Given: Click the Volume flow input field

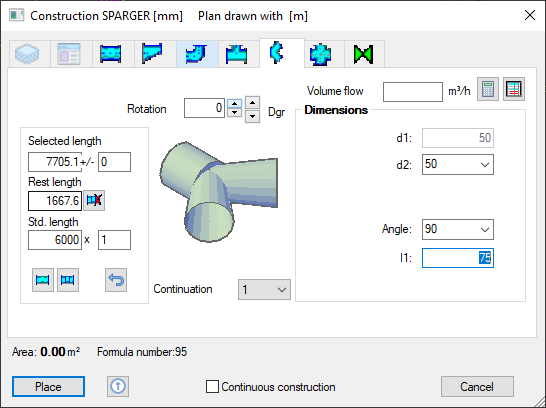Looking at the screenshot, I should (x=413, y=92).
